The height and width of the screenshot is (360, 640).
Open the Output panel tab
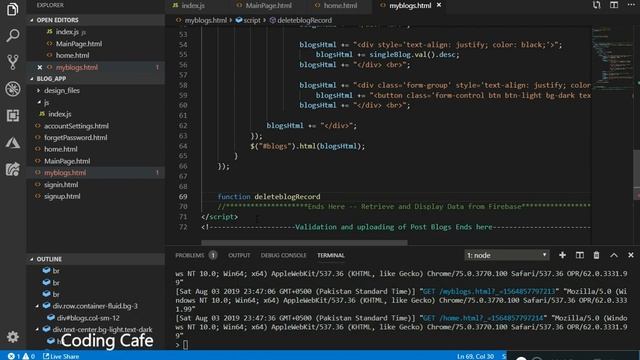click(x=239, y=255)
